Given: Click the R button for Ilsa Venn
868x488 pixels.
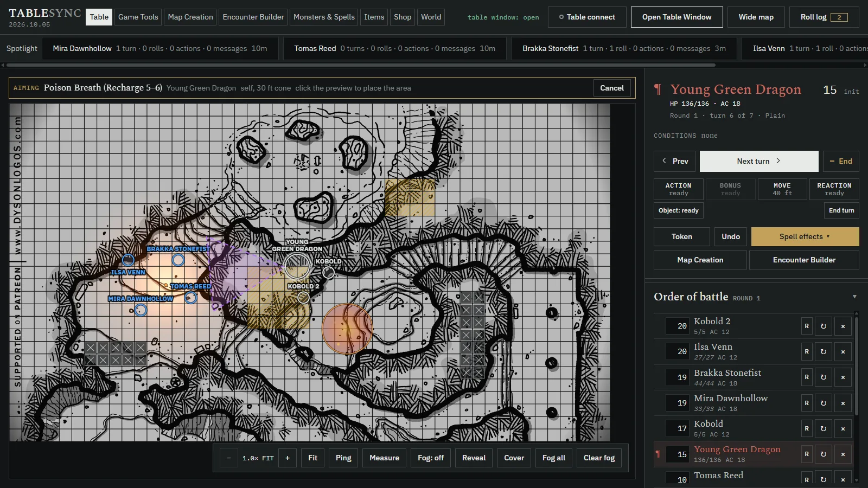Looking at the screenshot, I should (x=807, y=351).
